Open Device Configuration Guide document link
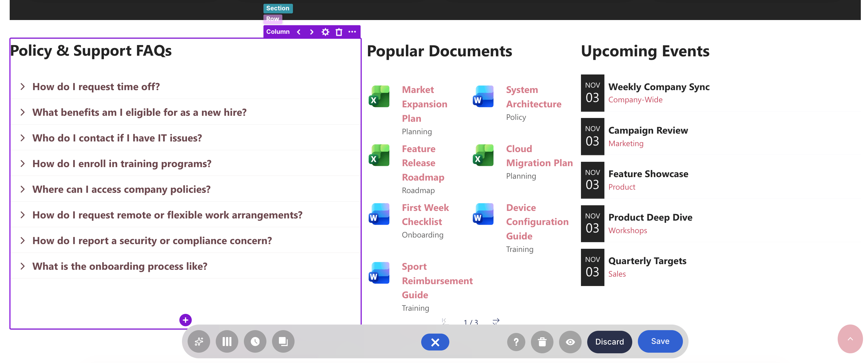Viewport: 868px width, 363px height. [x=537, y=222]
